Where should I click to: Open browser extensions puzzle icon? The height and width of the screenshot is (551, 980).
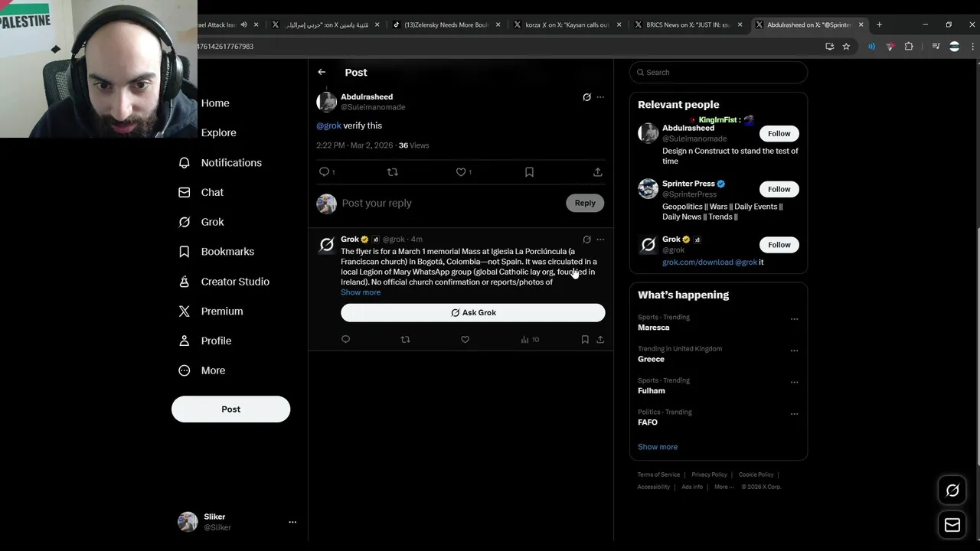(909, 47)
